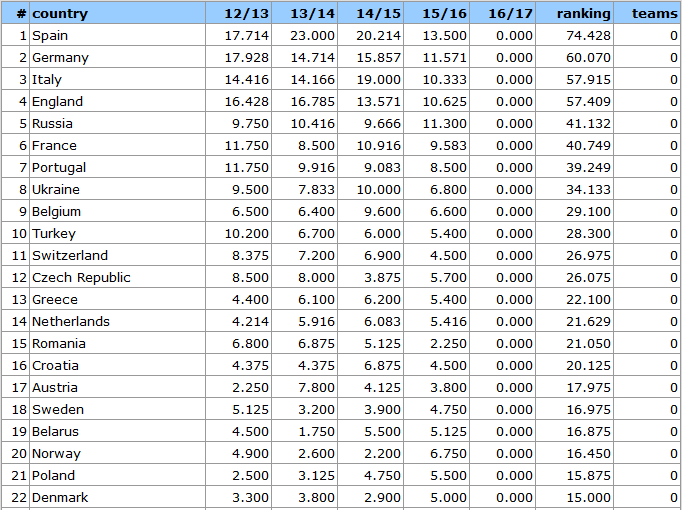Select the Romania country cell
Viewport: 682px width, 510px height.
[x=117, y=343]
